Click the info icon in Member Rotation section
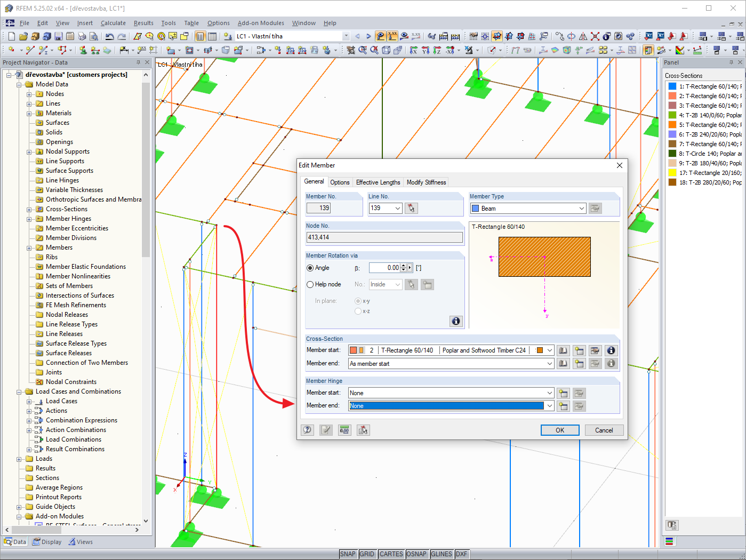The height and width of the screenshot is (560, 746). [456, 321]
